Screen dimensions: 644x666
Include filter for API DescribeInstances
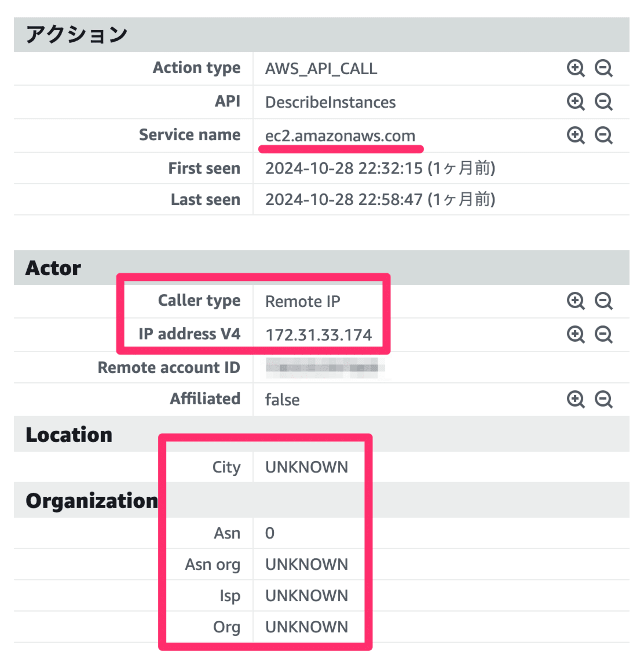pyautogui.click(x=576, y=102)
